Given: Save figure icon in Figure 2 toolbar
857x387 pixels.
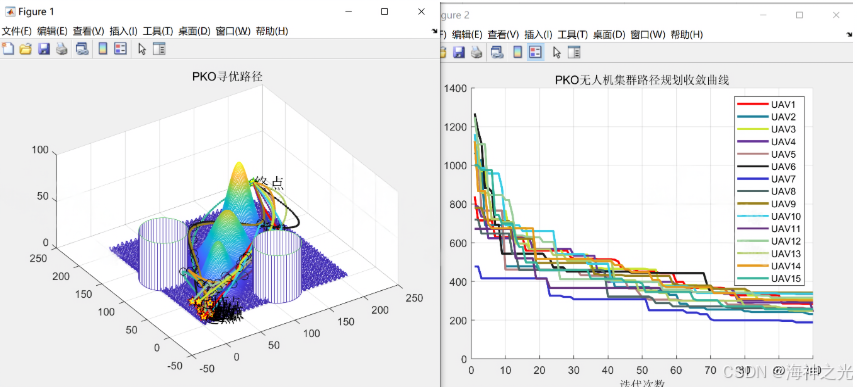Looking at the screenshot, I should pyautogui.click(x=459, y=52).
